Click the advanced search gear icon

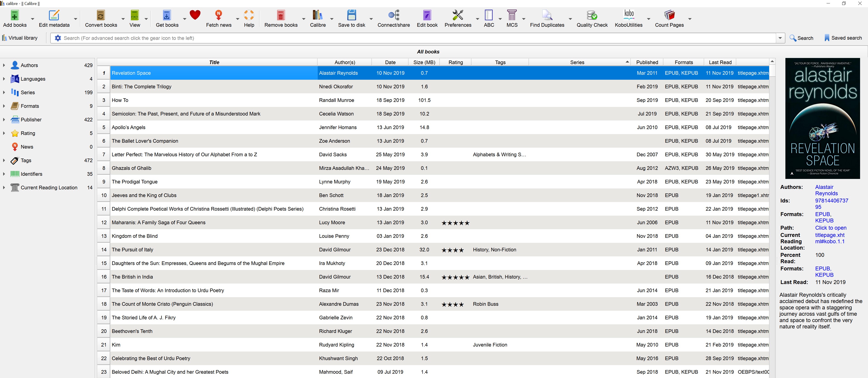coord(58,38)
